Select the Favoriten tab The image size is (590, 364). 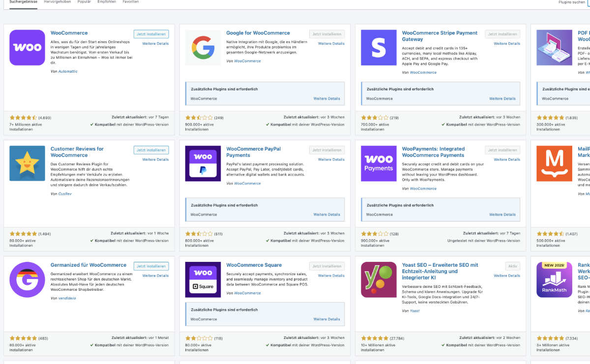130,2
